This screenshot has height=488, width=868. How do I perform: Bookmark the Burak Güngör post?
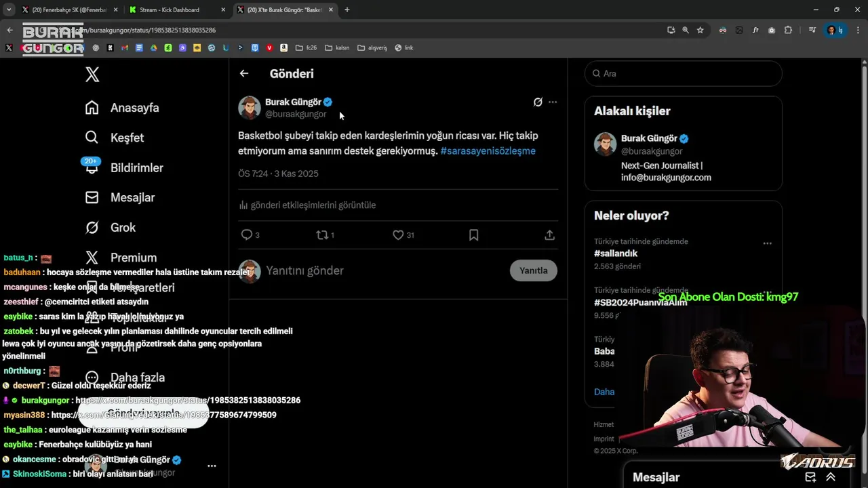[474, 235]
